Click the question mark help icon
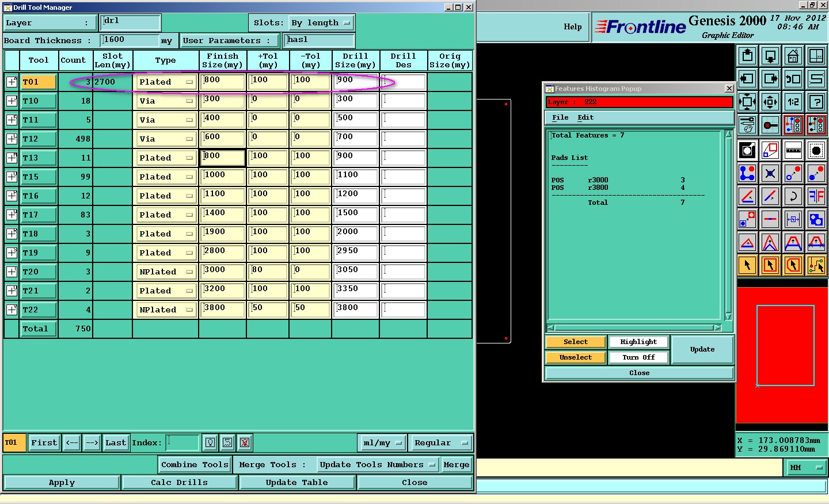Viewport: 829px width, 504px height. 816,102
